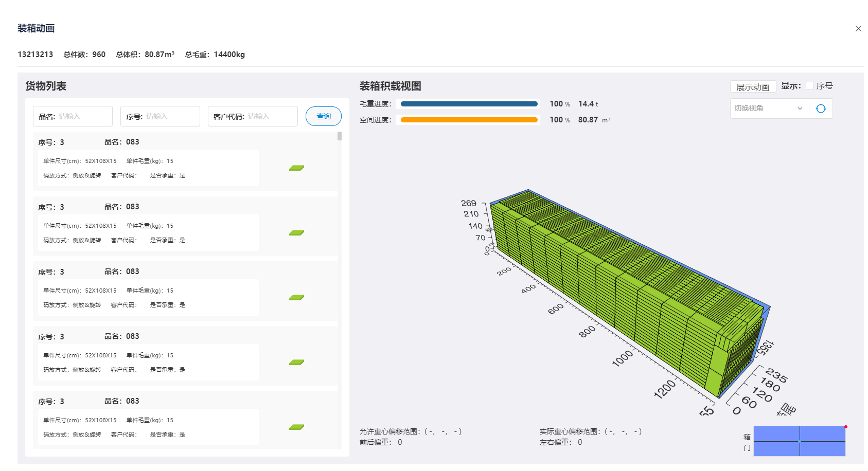
Task: Click into the 客户代码 input field
Action: pos(270,117)
